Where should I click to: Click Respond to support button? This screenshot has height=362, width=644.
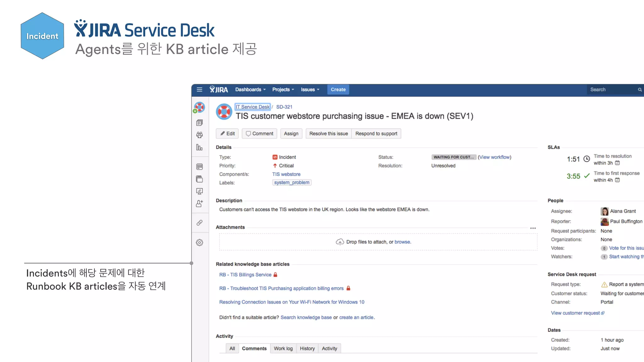[x=376, y=134]
